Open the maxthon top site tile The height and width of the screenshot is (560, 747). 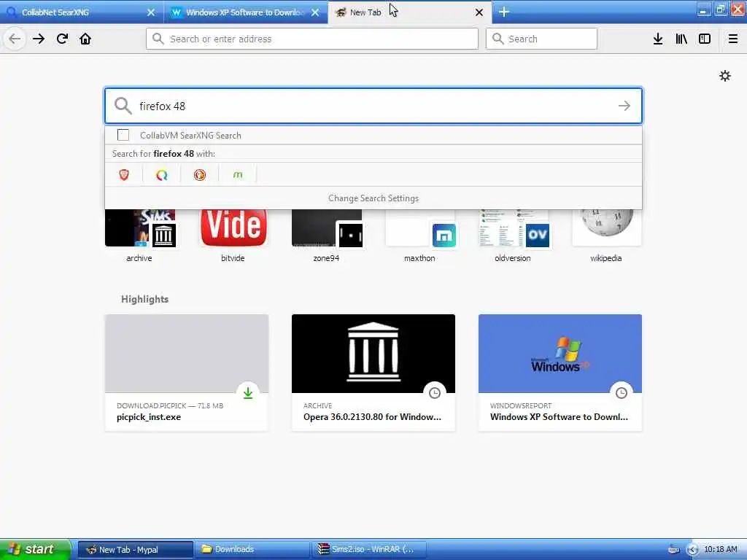tap(419, 236)
